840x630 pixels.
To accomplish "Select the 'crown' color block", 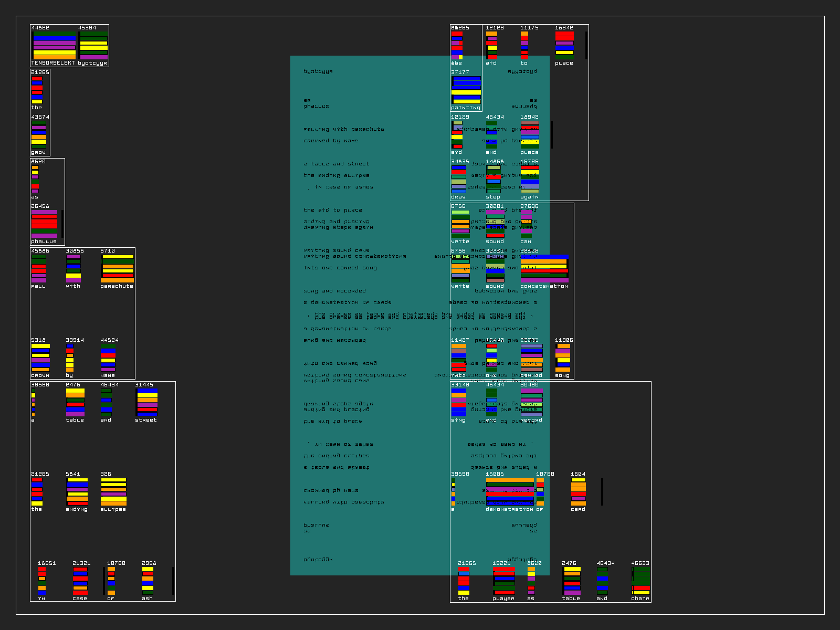I will pyautogui.click(x=40, y=358).
